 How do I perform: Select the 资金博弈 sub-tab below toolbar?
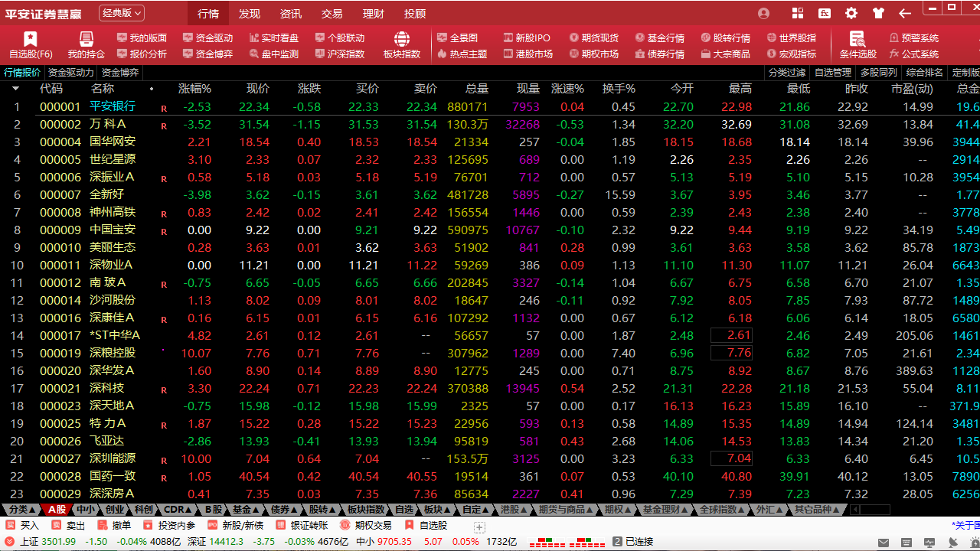tap(120, 73)
